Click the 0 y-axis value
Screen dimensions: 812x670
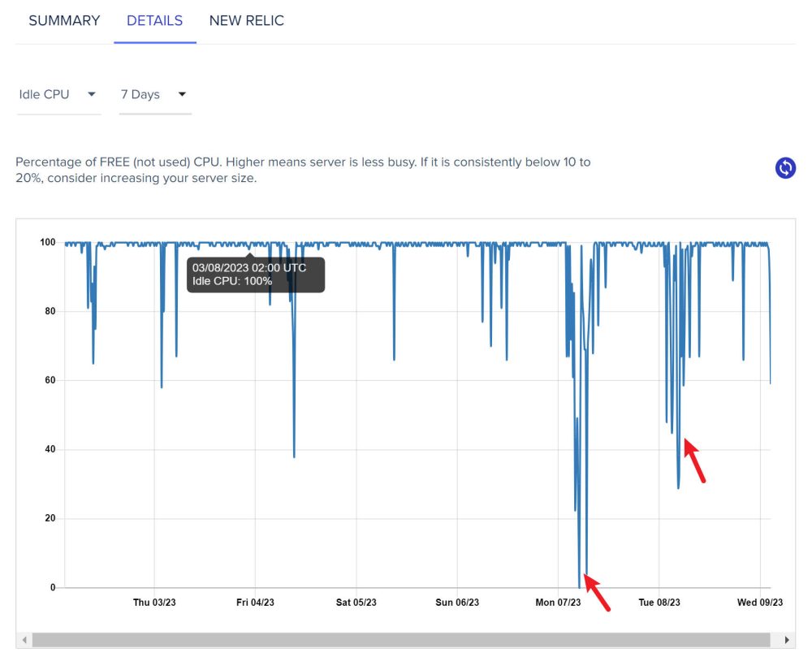tap(53, 587)
